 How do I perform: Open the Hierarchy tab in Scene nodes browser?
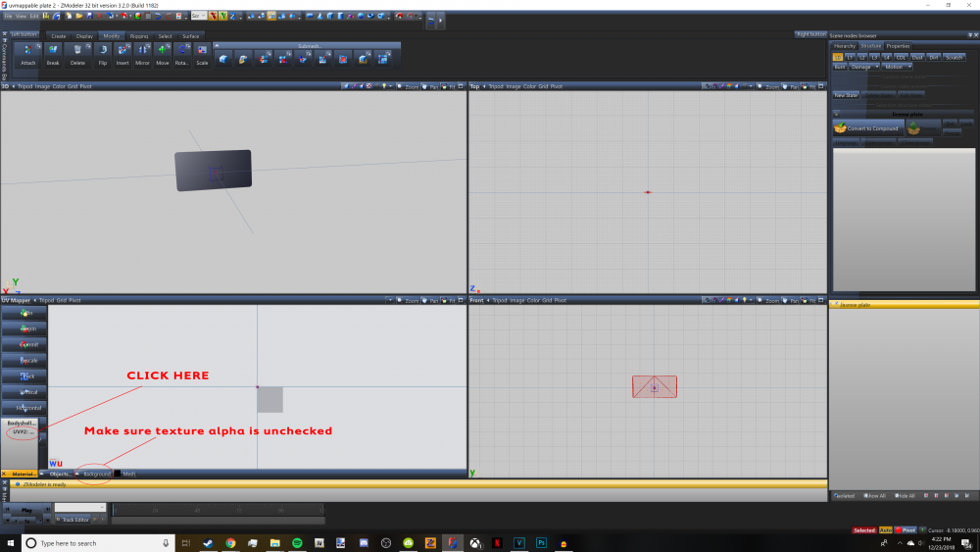pos(845,46)
